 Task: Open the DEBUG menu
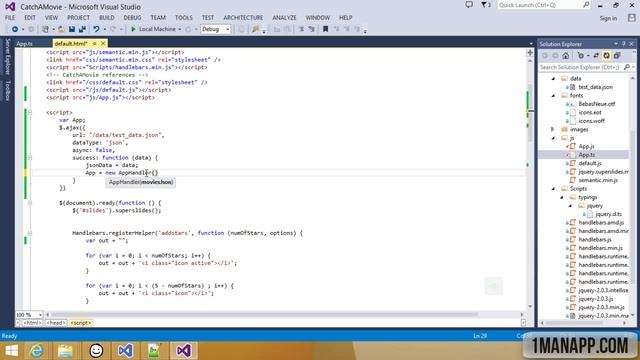132,18
